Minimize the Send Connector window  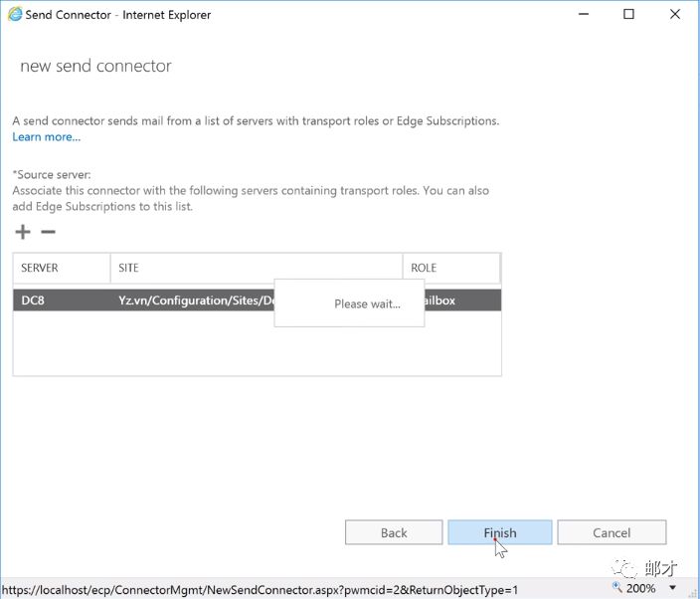pos(583,15)
